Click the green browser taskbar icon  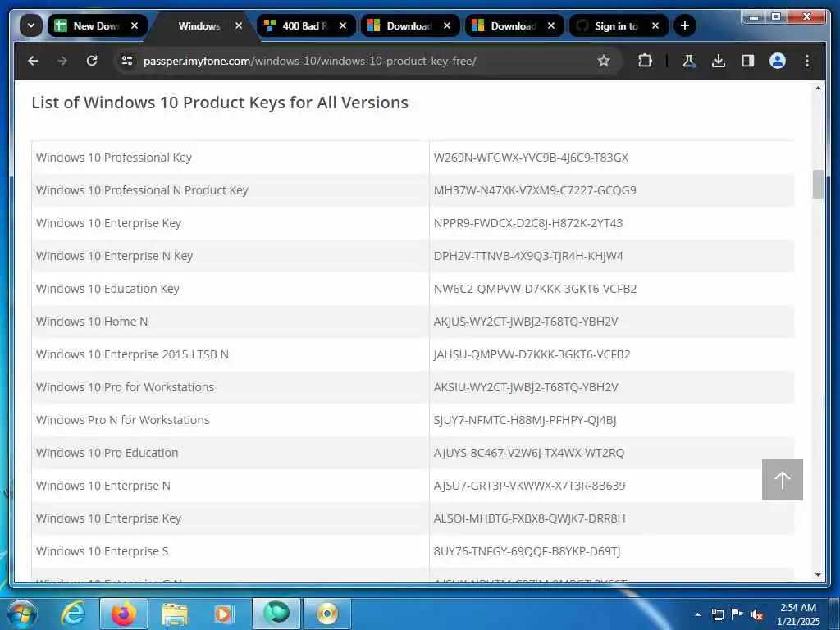pyautogui.click(x=276, y=614)
